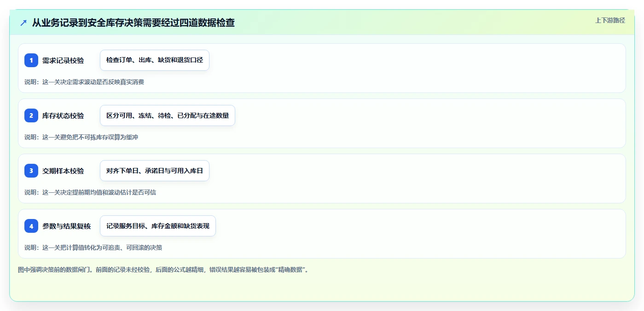
Task: Click the title 从业务记录到安全库存决策需要经过四道数据检查
Action: click(x=133, y=23)
